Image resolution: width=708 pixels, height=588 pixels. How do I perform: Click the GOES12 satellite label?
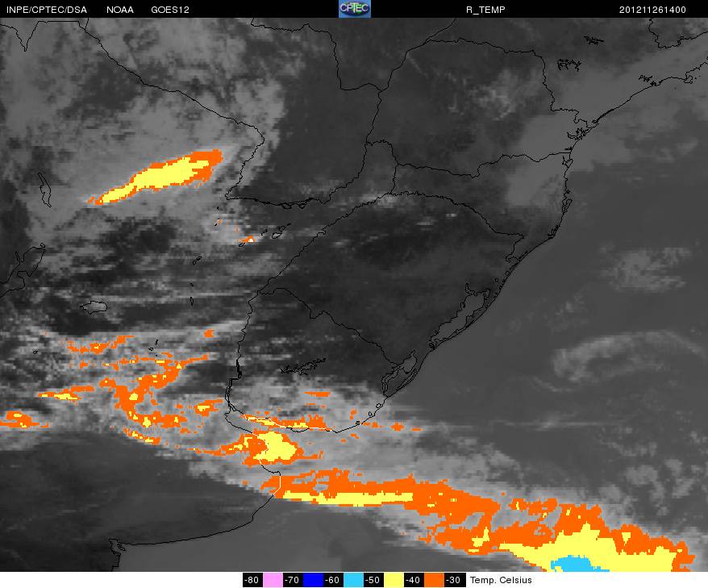[170, 10]
